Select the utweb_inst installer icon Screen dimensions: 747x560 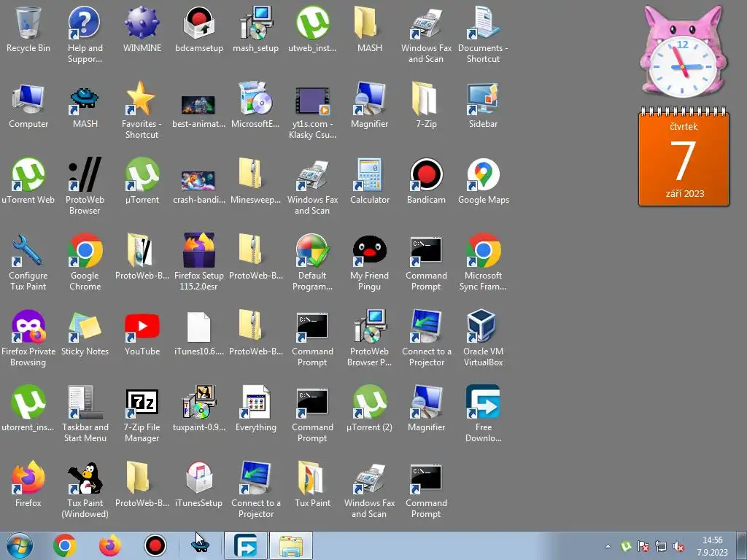[x=312, y=23]
